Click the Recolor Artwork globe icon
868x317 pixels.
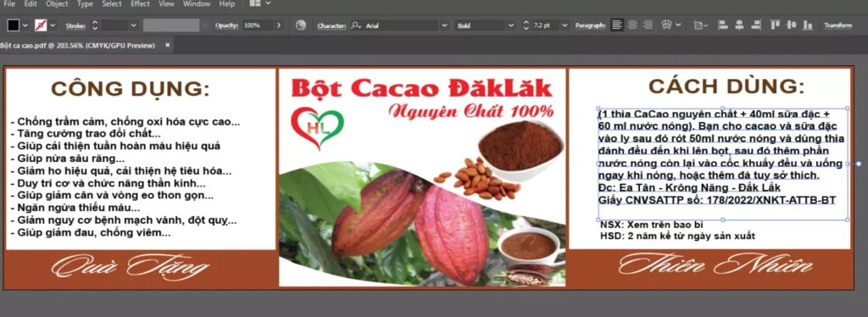point(301,25)
